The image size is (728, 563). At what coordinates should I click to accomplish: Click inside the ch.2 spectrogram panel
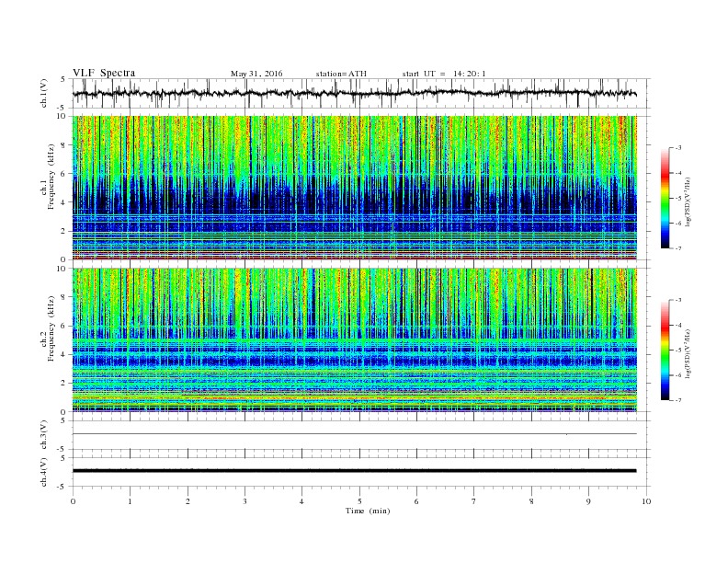tap(354, 340)
